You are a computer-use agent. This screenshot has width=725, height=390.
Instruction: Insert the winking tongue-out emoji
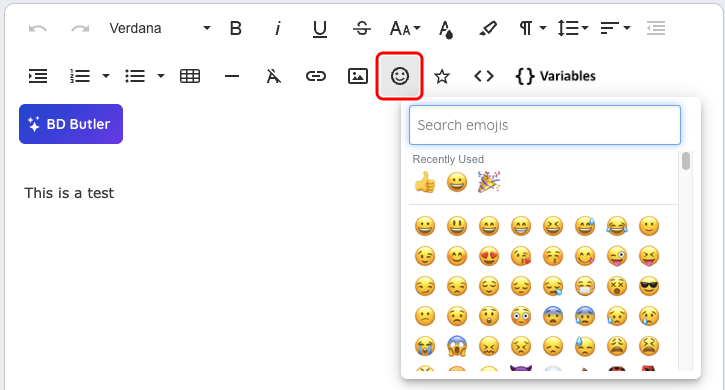pos(617,256)
